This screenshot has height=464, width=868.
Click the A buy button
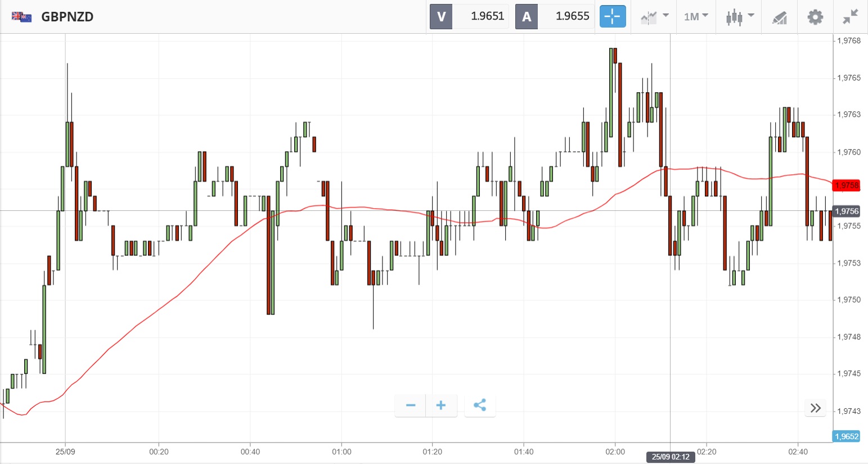(527, 16)
